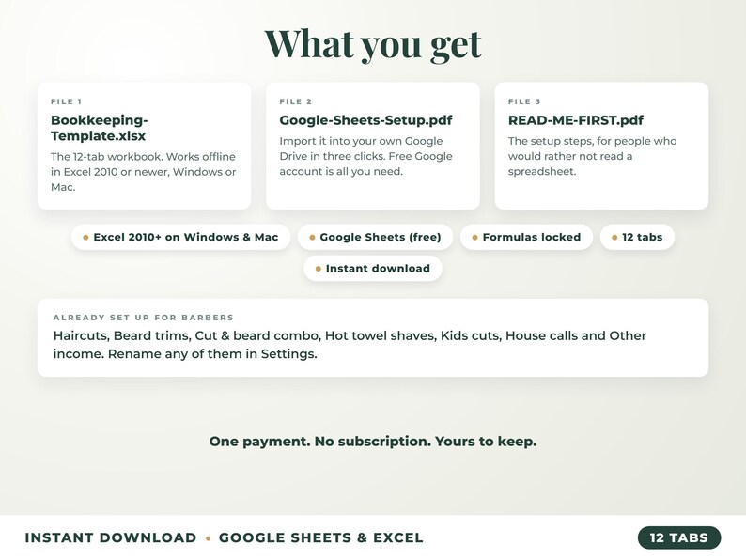
Task: Select the Google-Sheets-Setup.pdf file card
Action: (x=373, y=146)
